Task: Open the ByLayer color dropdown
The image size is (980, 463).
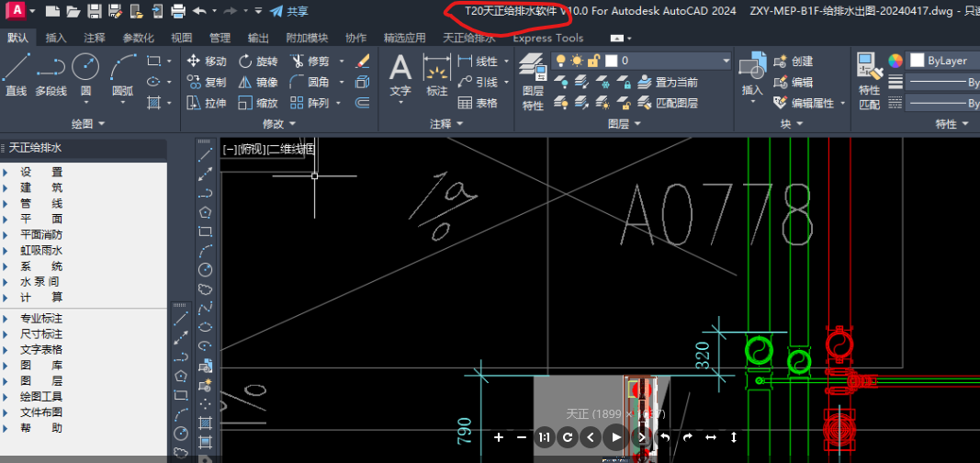Action: 944,61
